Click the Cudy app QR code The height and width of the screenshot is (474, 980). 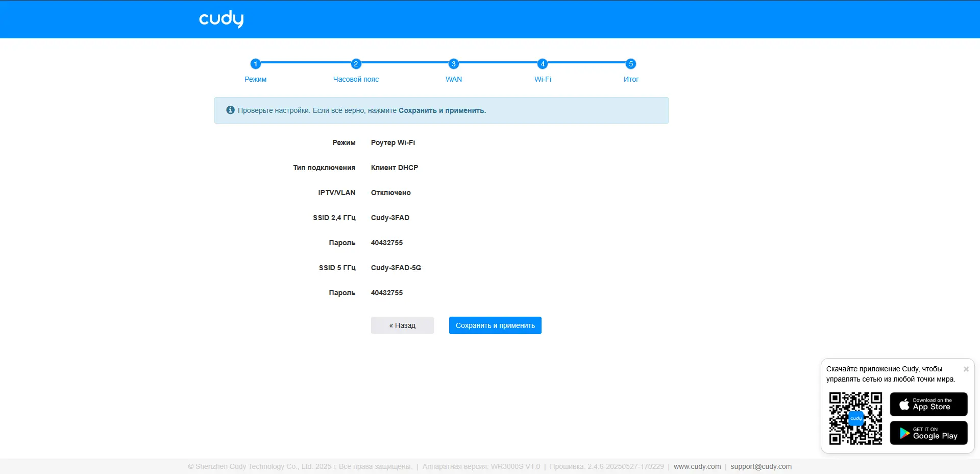[x=855, y=418]
